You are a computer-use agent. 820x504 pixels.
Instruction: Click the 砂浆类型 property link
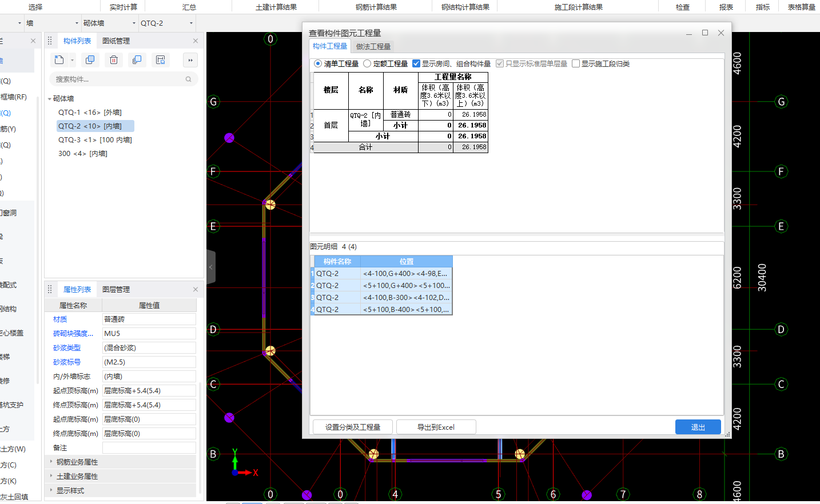click(67, 348)
